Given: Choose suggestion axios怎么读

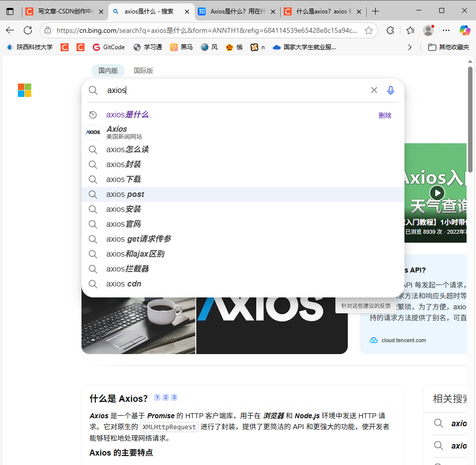Looking at the screenshot, I should tap(243, 150).
